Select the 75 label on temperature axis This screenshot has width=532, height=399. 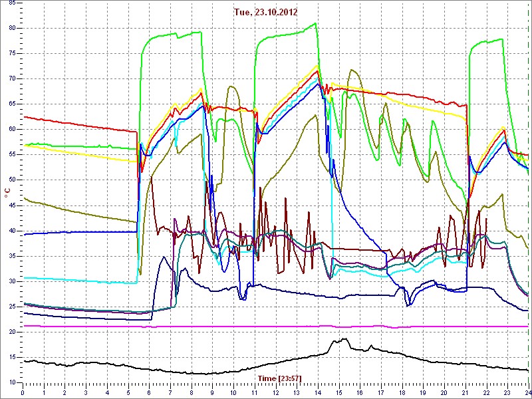(x=12, y=54)
